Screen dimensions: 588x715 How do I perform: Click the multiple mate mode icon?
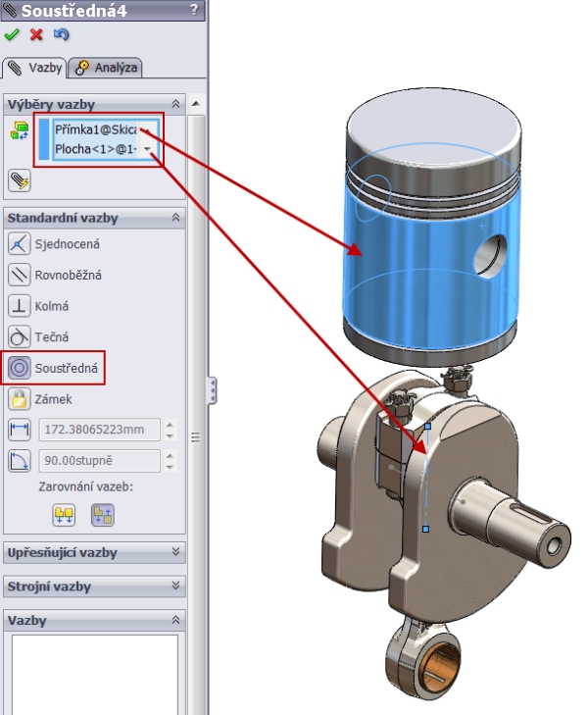coord(20,180)
